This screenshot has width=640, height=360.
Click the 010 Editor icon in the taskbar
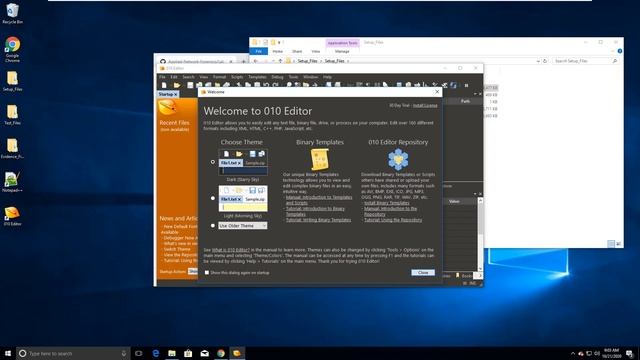coord(237,353)
